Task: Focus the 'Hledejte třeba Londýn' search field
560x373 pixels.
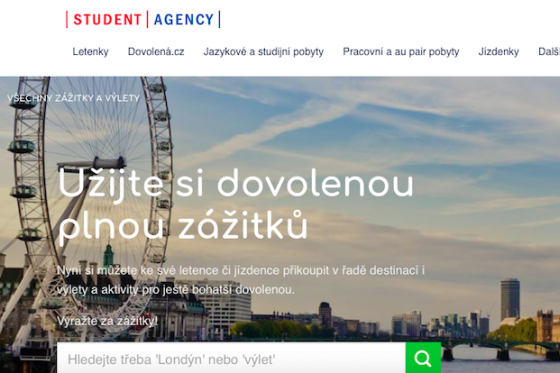Action: tap(231, 358)
